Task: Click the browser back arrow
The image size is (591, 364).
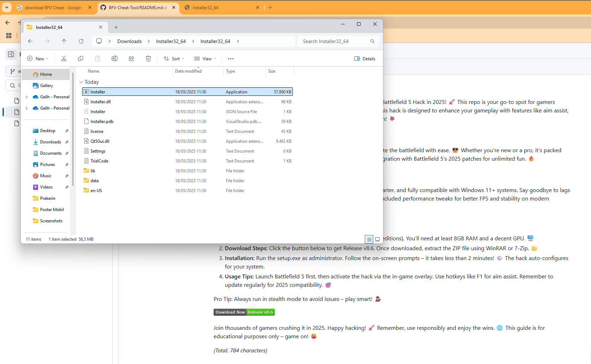Action: click(7, 23)
